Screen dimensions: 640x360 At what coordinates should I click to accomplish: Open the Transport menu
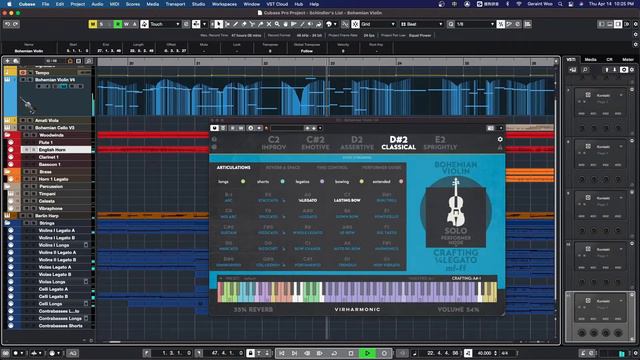click(x=175, y=4)
